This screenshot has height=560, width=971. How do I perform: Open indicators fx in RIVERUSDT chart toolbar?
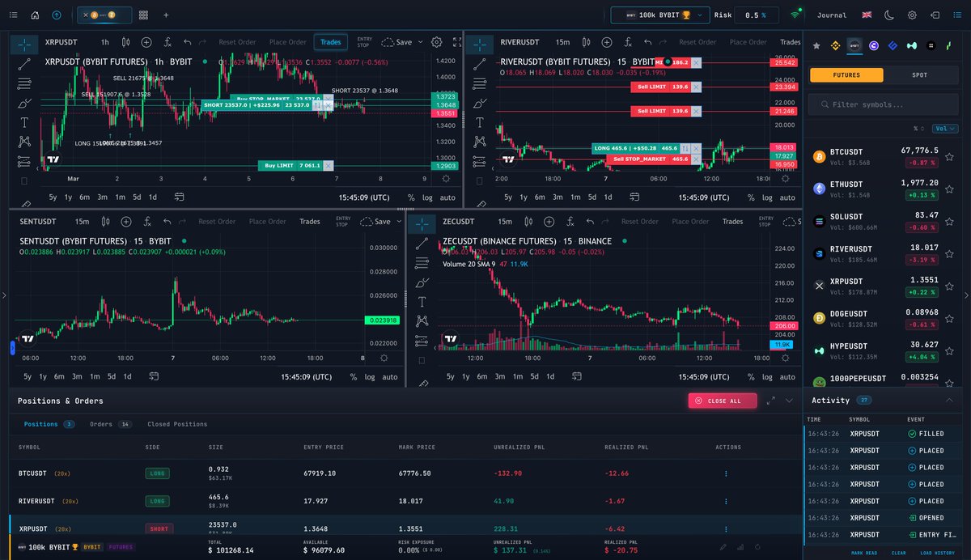point(629,42)
